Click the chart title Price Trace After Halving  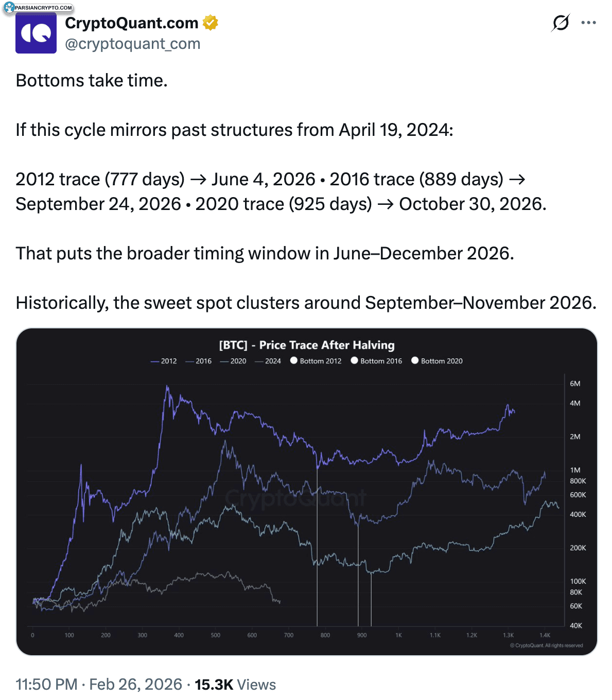(x=307, y=345)
